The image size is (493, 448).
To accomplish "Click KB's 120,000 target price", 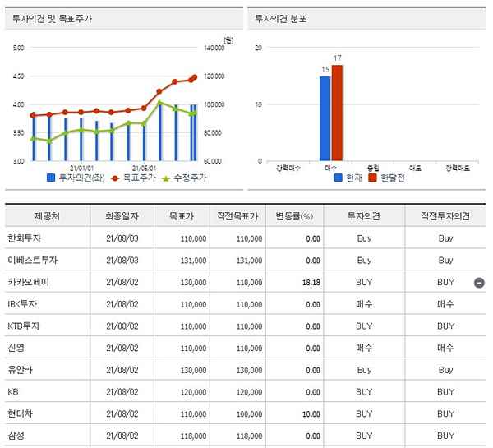I will click(x=193, y=392).
